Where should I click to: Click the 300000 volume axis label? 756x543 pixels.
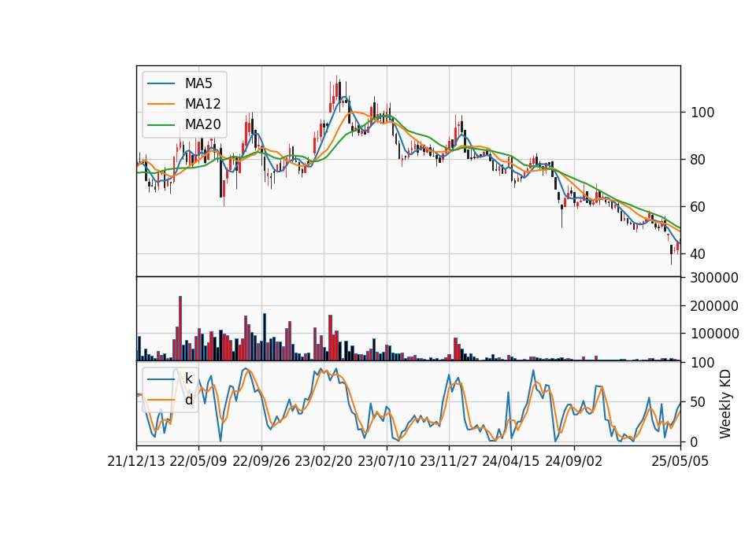click(x=714, y=278)
